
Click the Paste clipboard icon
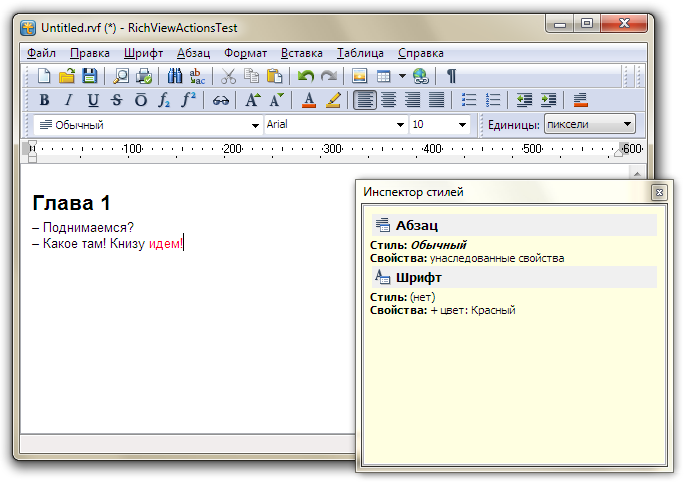click(274, 76)
